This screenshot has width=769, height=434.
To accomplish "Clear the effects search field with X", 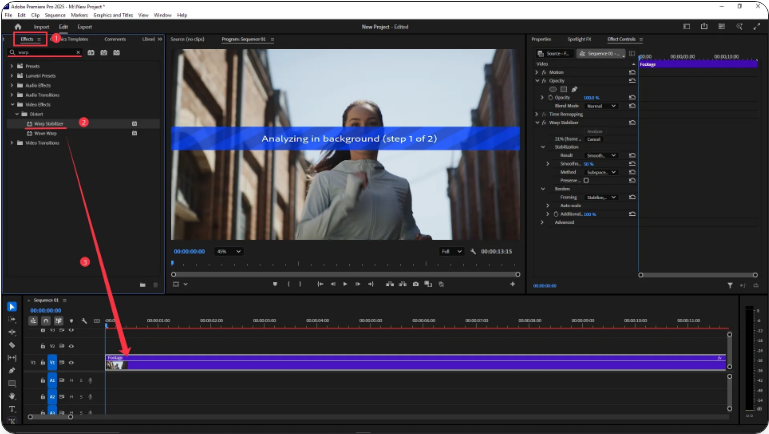I will [78, 52].
